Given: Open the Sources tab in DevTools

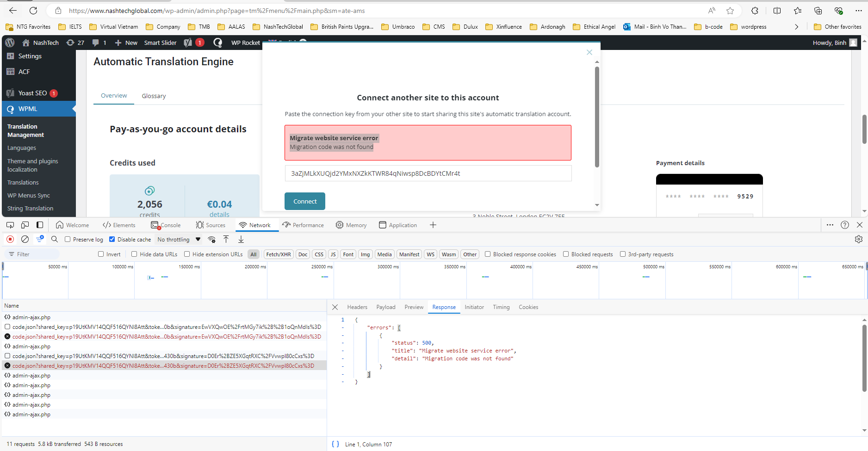Looking at the screenshot, I should coord(211,225).
